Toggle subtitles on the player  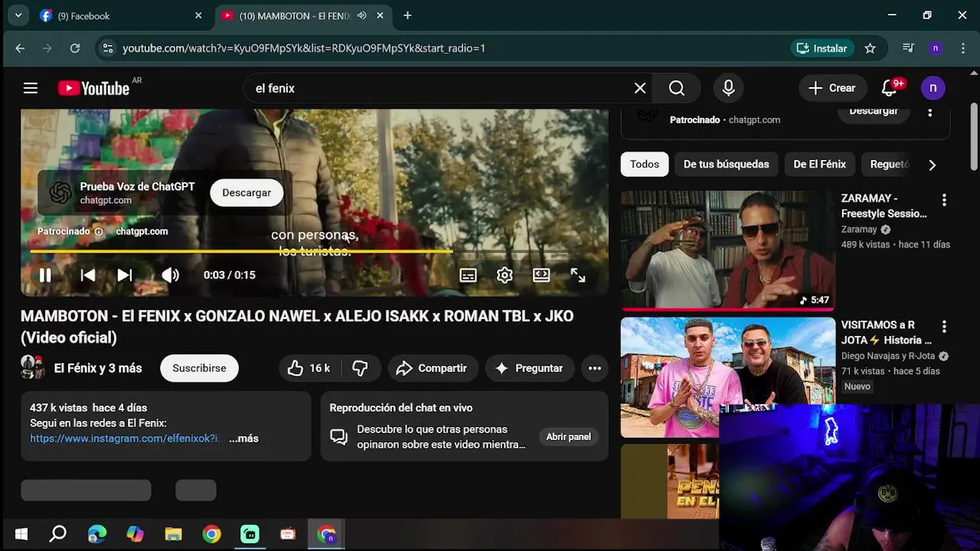[x=468, y=275]
